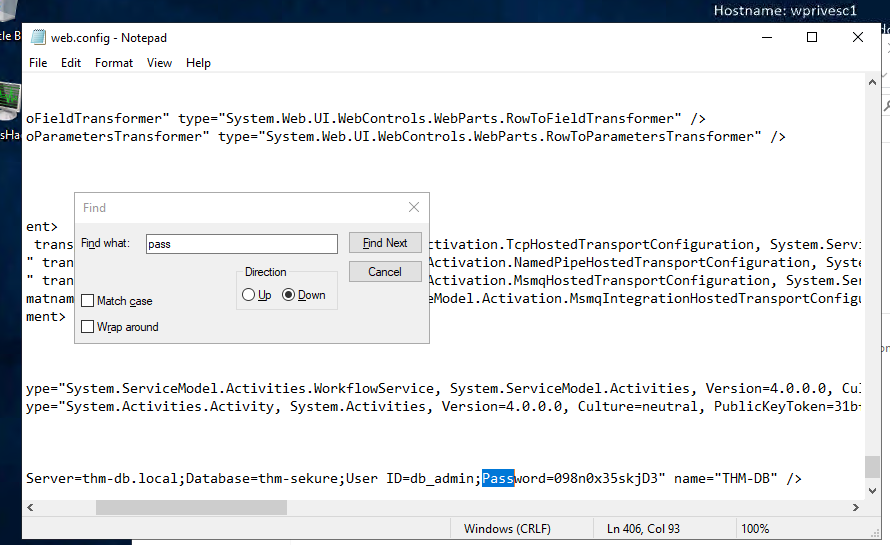Open the File menu
This screenshot has width=890, height=545.
point(38,63)
